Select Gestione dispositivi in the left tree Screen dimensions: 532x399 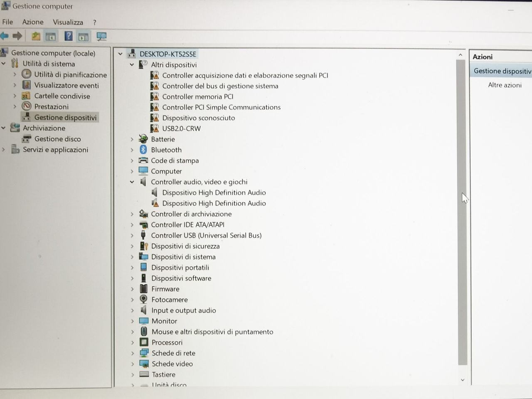pyautogui.click(x=65, y=117)
